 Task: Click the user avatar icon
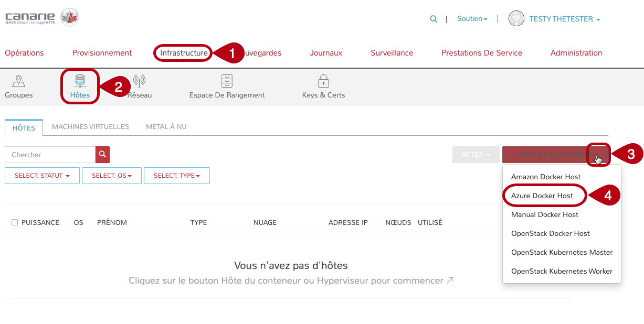tap(516, 19)
